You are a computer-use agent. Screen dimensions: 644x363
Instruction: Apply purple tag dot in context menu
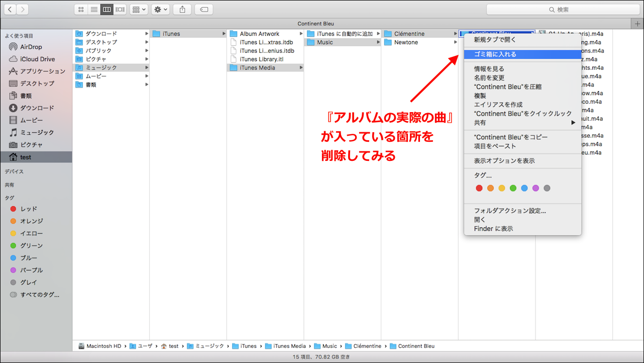[x=535, y=188]
